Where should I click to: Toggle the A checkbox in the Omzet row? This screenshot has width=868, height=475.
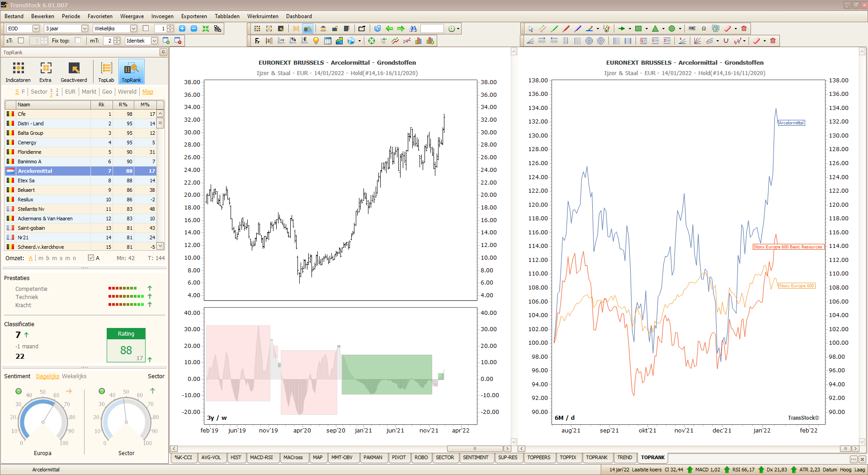click(91, 258)
